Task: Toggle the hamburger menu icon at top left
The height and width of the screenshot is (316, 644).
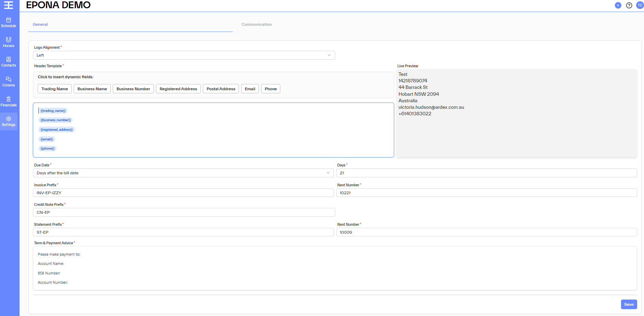Action: [x=9, y=5]
